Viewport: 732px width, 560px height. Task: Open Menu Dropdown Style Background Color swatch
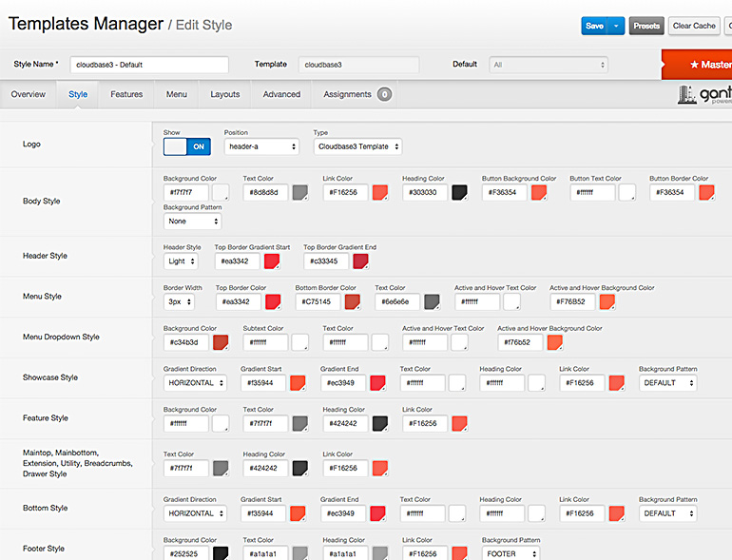click(221, 342)
